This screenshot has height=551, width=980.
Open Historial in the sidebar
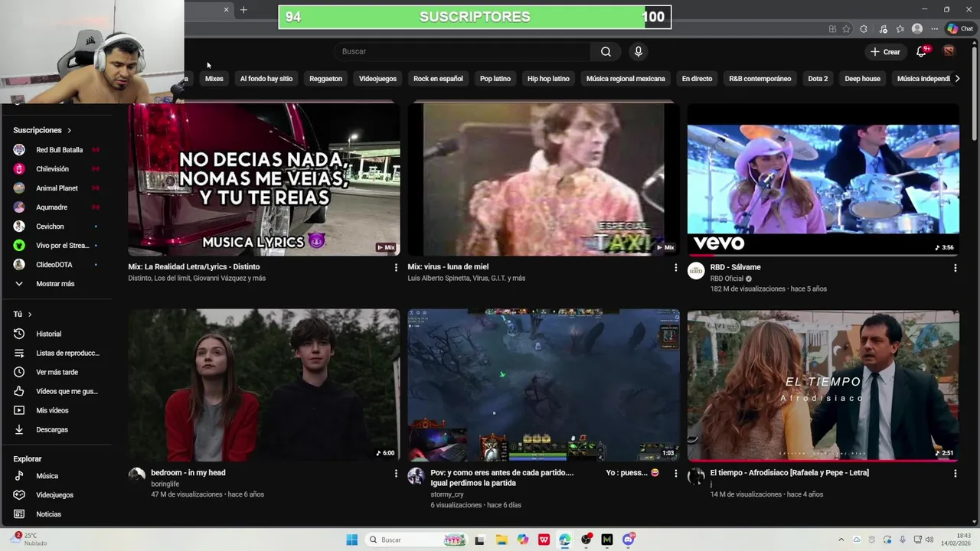[x=56, y=334]
